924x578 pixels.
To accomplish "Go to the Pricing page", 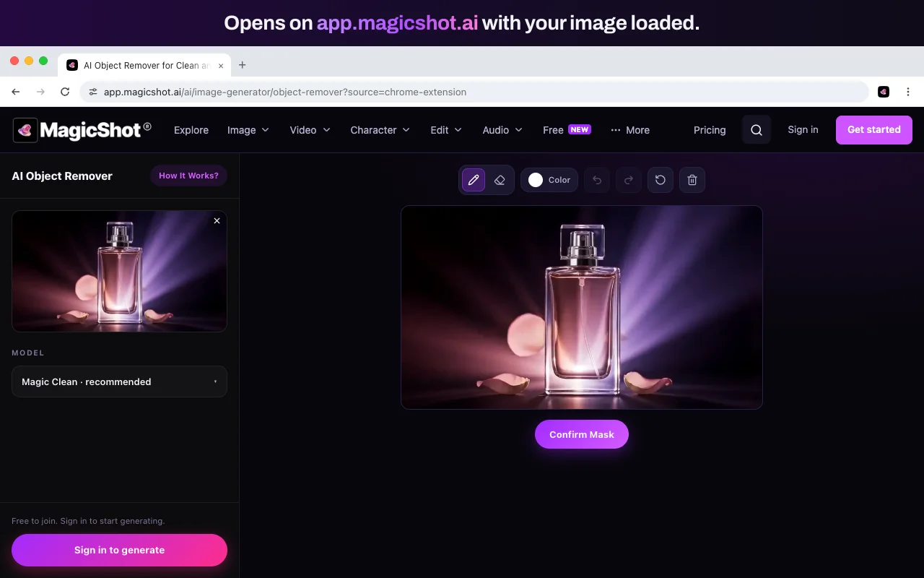I will pyautogui.click(x=710, y=130).
